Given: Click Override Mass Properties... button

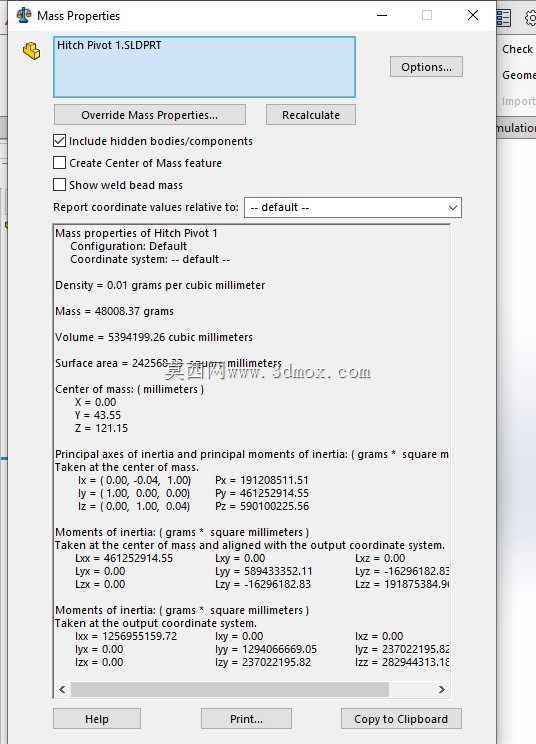Looking at the screenshot, I should 150,115.
